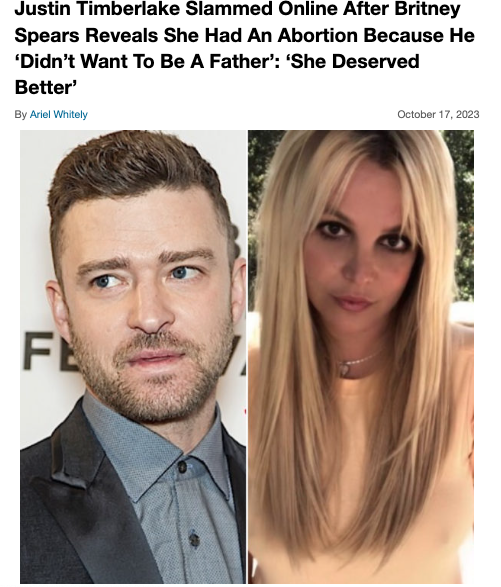Open the left photo of bearded man
The image size is (501, 587).
(x=133, y=356)
